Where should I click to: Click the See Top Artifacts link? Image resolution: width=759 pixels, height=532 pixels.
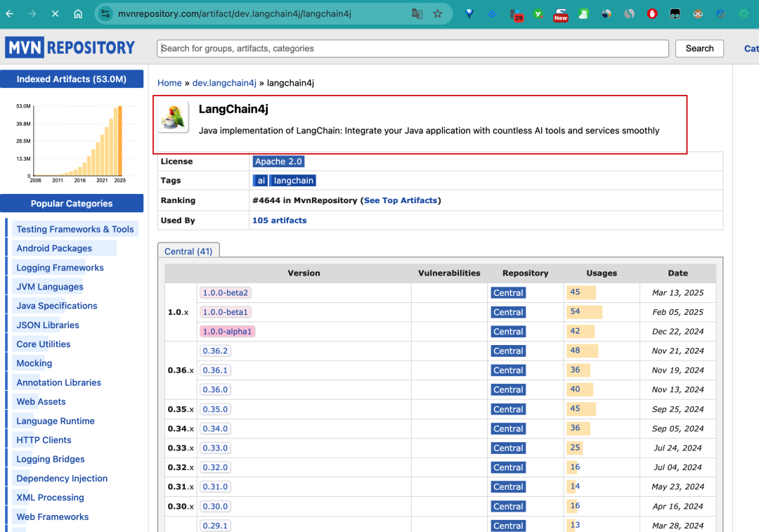pos(401,200)
